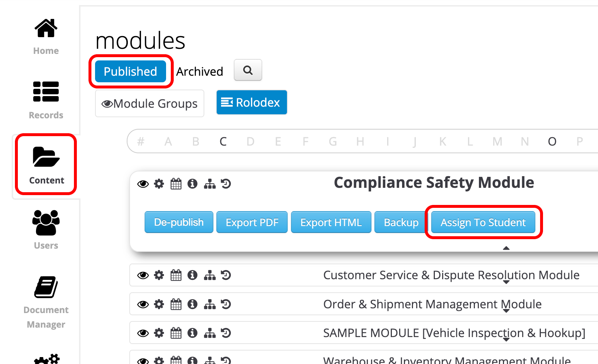Open history icon for Compliance Safety Module
The height and width of the screenshot is (364, 598).
coord(226,184)
